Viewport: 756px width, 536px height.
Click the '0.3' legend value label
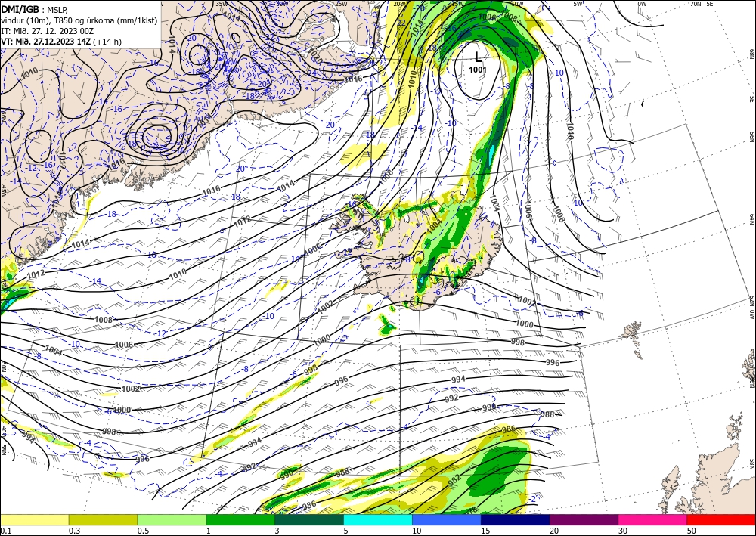coord(74,531)
